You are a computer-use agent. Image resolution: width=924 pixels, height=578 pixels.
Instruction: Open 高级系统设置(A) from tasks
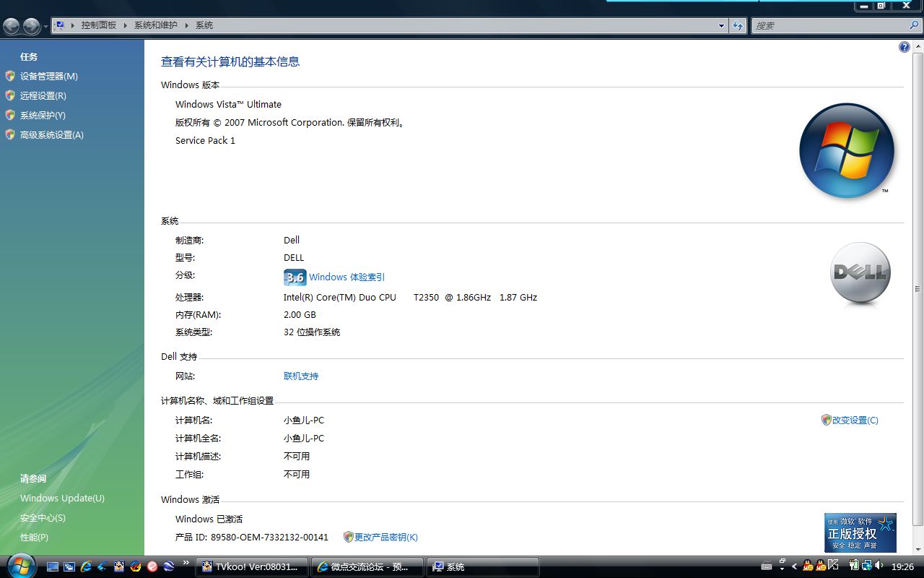coord(52,134)
